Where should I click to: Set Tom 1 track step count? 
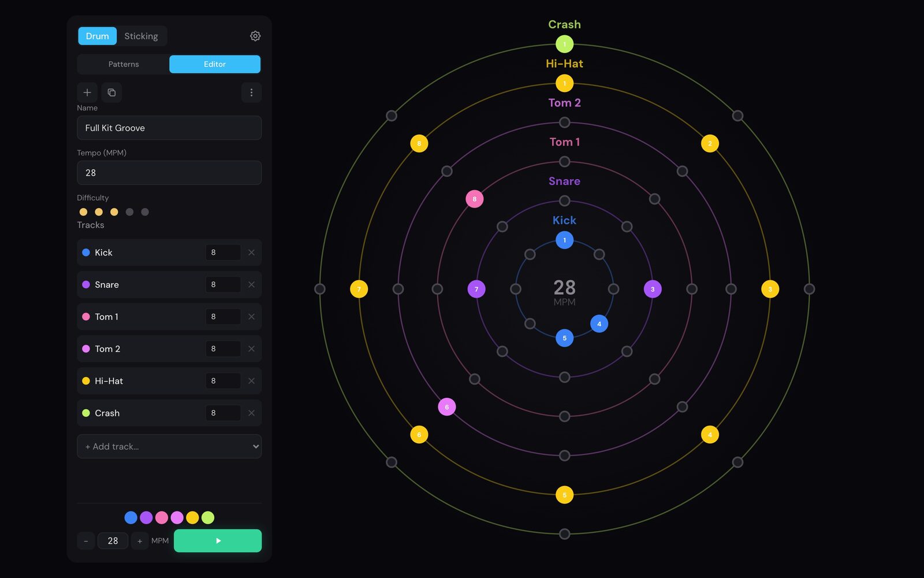(223, 317)
